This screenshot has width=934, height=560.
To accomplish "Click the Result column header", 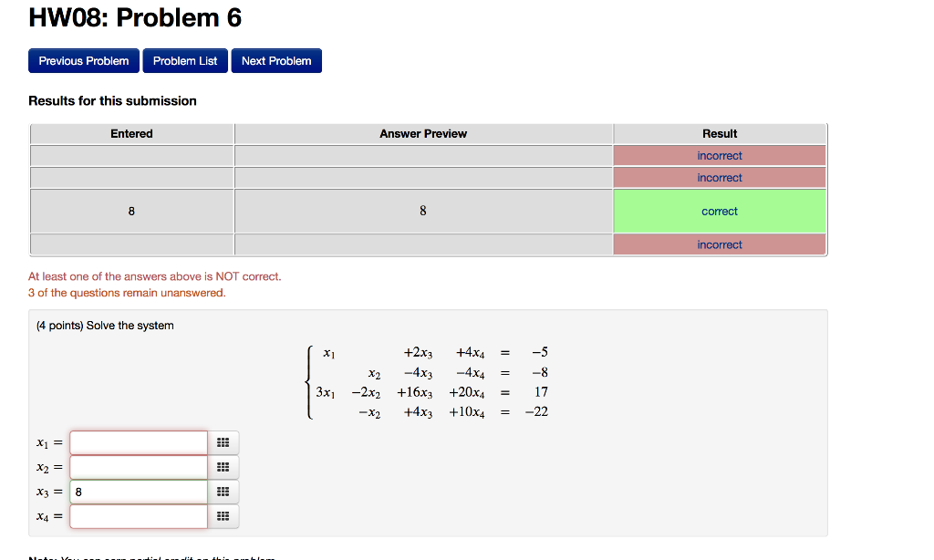I will pyautogui.click(x=719, y=133).
